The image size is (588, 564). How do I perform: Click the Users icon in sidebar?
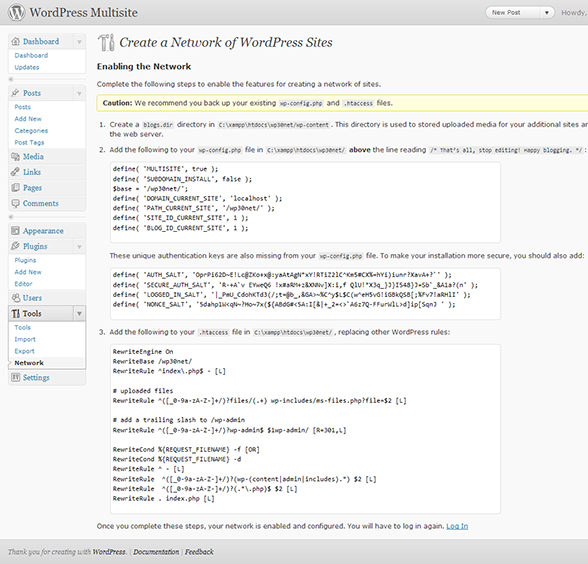15,298
